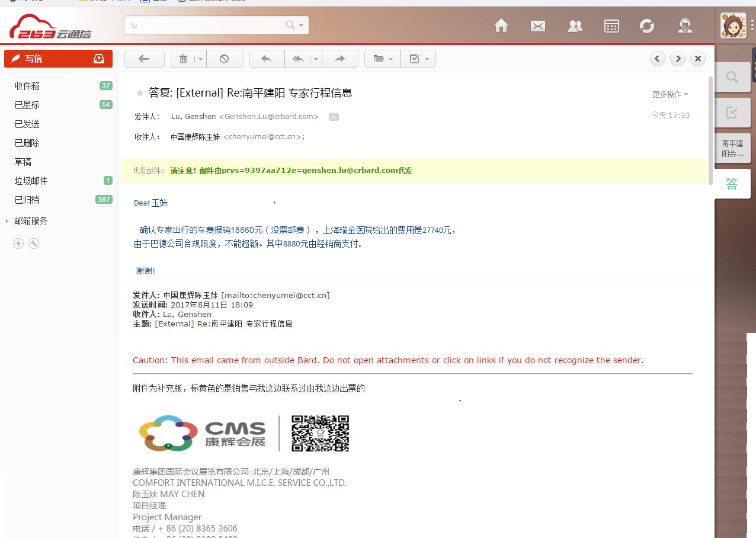The width and height of the screenshot is (756, 538).
Task: Open the 收件箱 folder
Action: 27,86
